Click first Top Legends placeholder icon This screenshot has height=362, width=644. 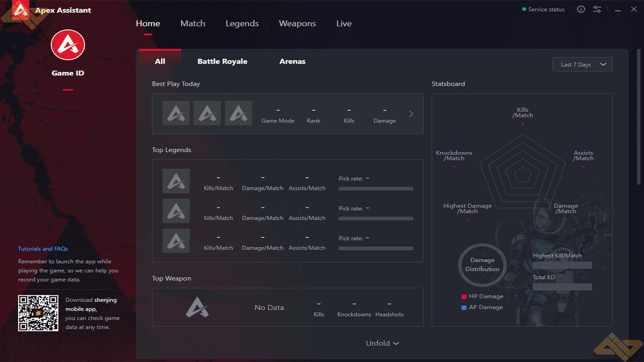pyautogui.click(x=176, y=181)
